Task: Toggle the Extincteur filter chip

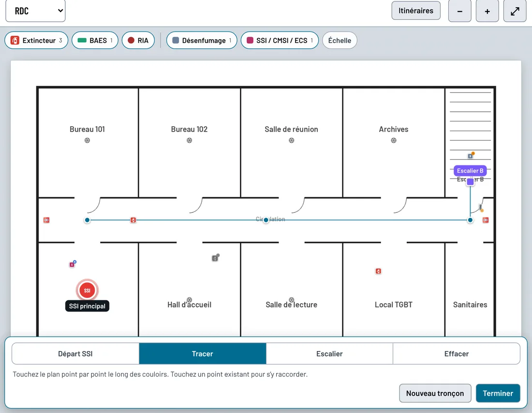Action: coord(36,41)
